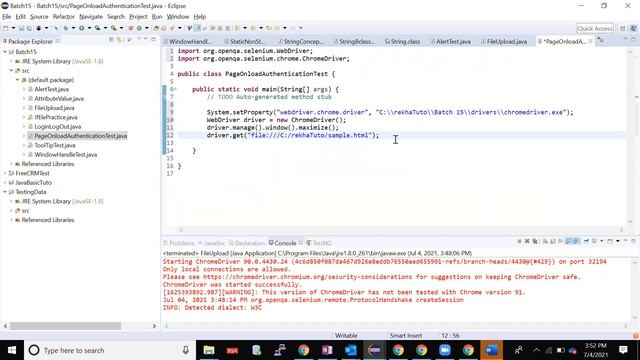This screenshot has height=360, width=640.
Task: Open the New wizard dropdown arrow
Action: point(13,28)
